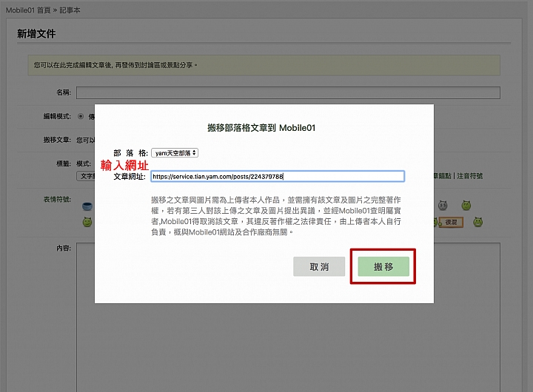The height and width of the screenshot is (392, 533).
Task: Insert the 很混 sign emoticon
Action: coord(451,222)
